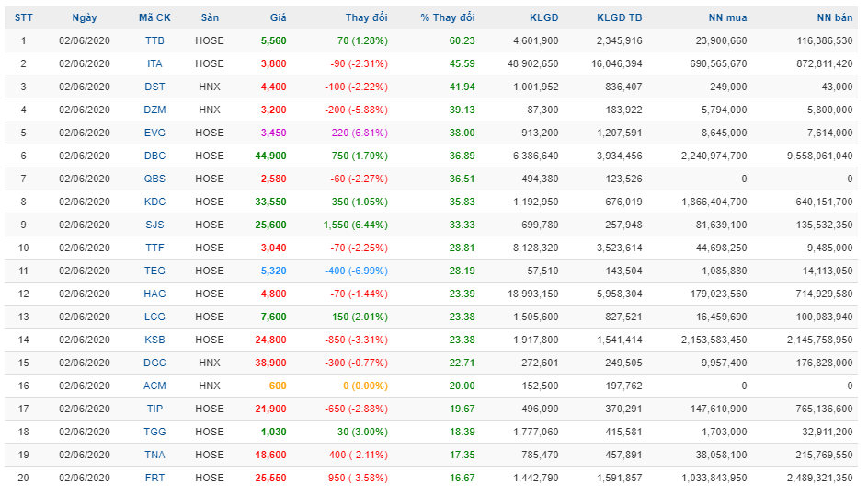Sort by the NN mua column header
The width and height of the screenshot is (868, 496).
tap(726, 18)
